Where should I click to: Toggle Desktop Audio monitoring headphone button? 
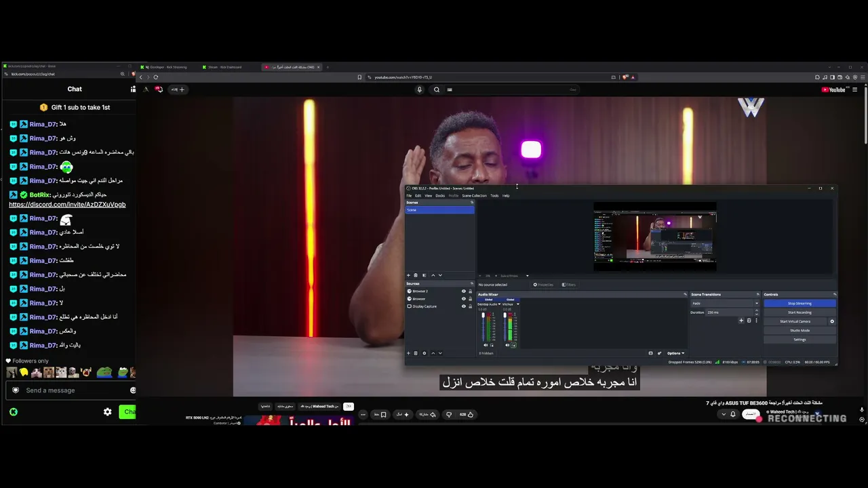tap(492, 345)
